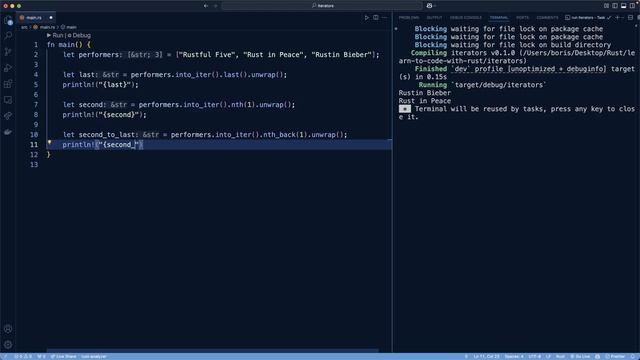The height and width of the screenshot is (360, 640).
Task: Click the unsaved dot on main.rs tab
Action: pyautogui.click(x=51, y=18)
